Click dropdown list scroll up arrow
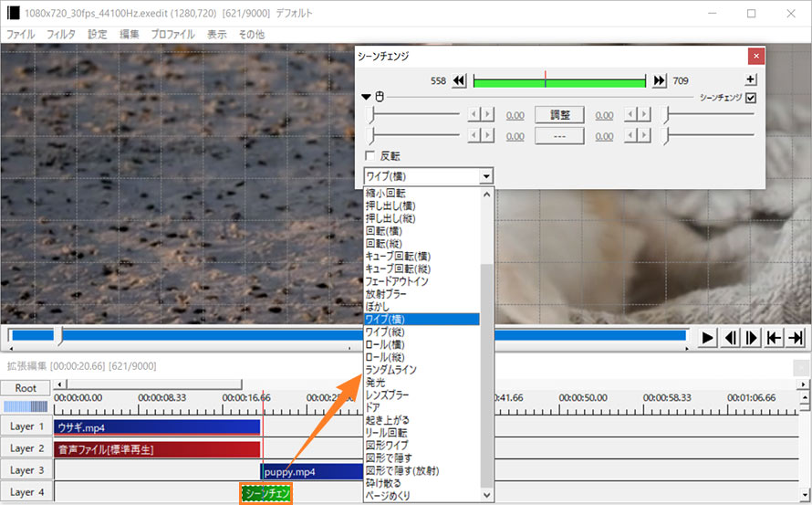 [486, 195]
